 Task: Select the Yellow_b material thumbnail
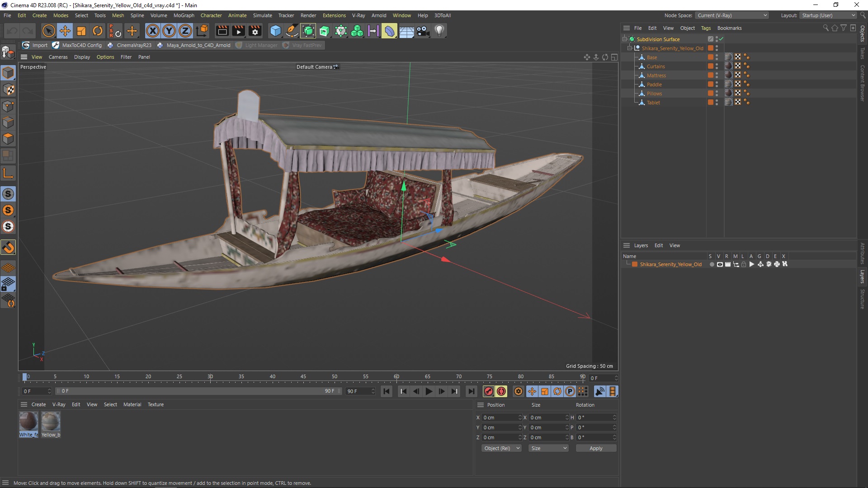point(51,422)
